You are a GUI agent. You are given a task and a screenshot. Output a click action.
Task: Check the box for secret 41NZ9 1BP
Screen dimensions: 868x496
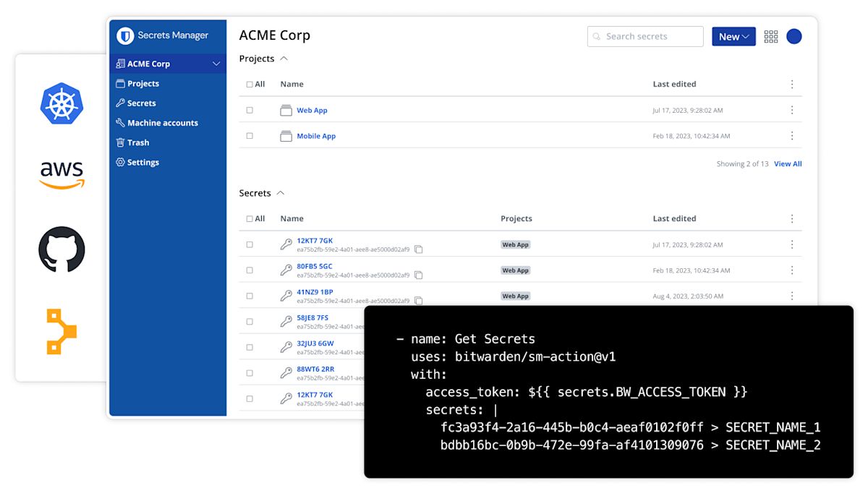tap(250, 296)
